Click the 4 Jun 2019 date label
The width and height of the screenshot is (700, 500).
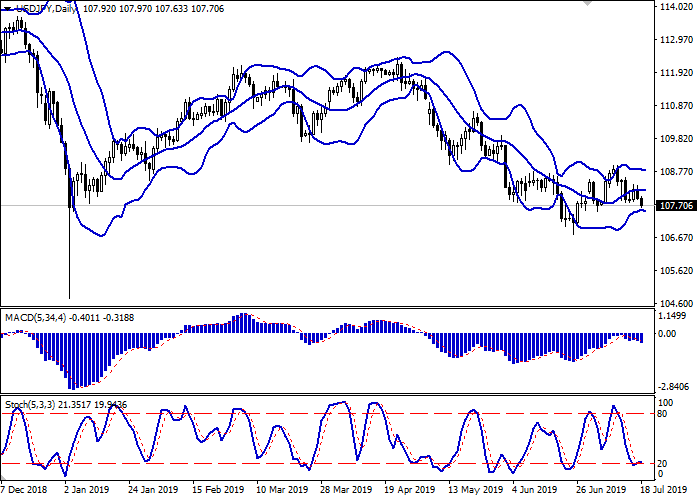tap(532, 490)
